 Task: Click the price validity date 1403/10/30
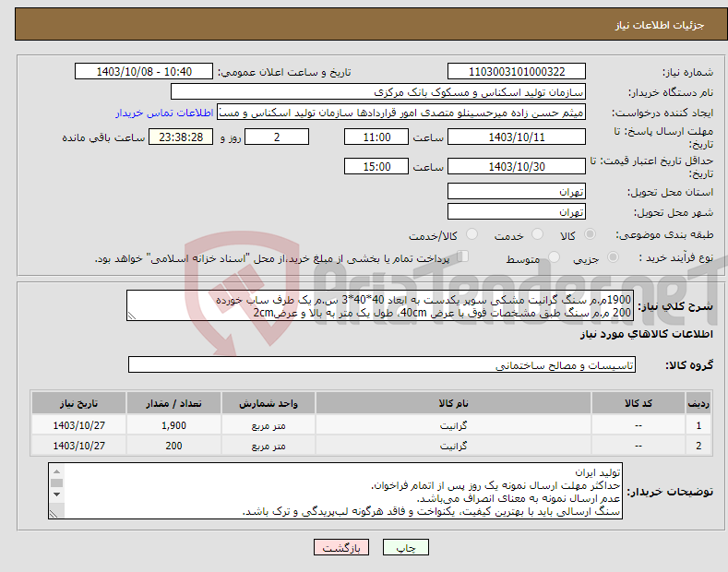pyautogui.click(x=517, y=166)
